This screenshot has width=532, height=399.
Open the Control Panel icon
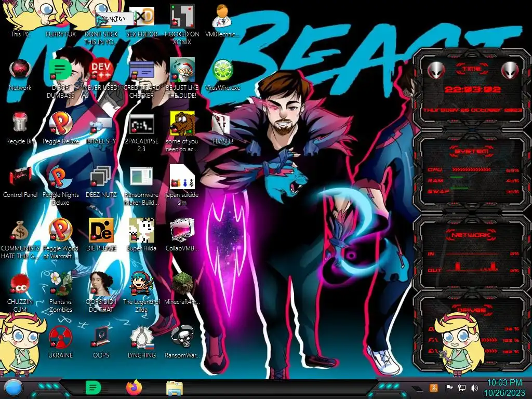20,182
